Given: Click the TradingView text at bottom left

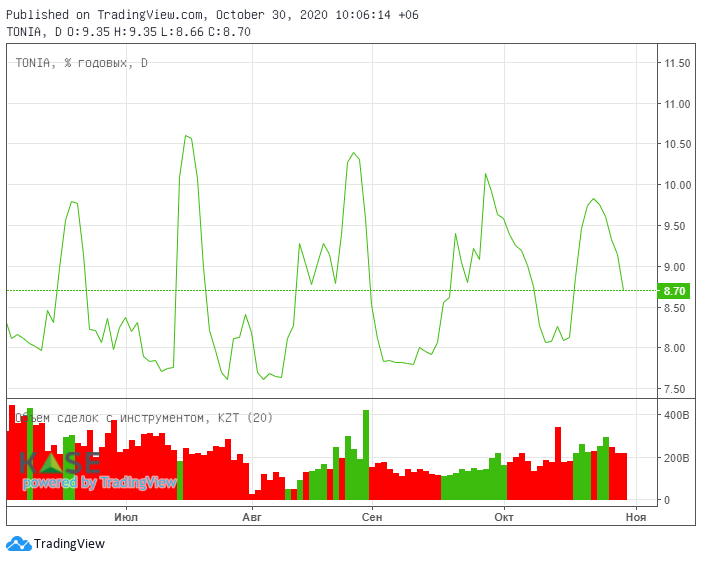Looking at the screenshot, I should point(69,544).
